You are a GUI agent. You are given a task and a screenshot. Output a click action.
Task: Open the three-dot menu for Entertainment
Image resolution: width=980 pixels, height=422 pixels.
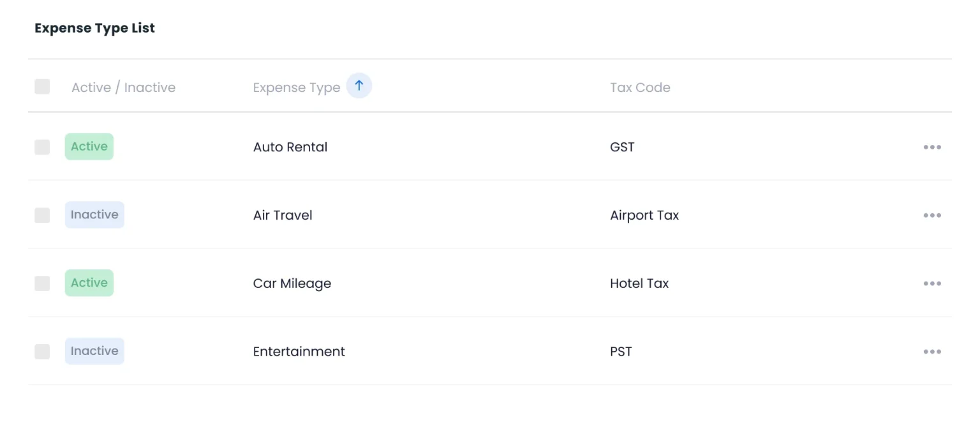[x=932, y=352]
